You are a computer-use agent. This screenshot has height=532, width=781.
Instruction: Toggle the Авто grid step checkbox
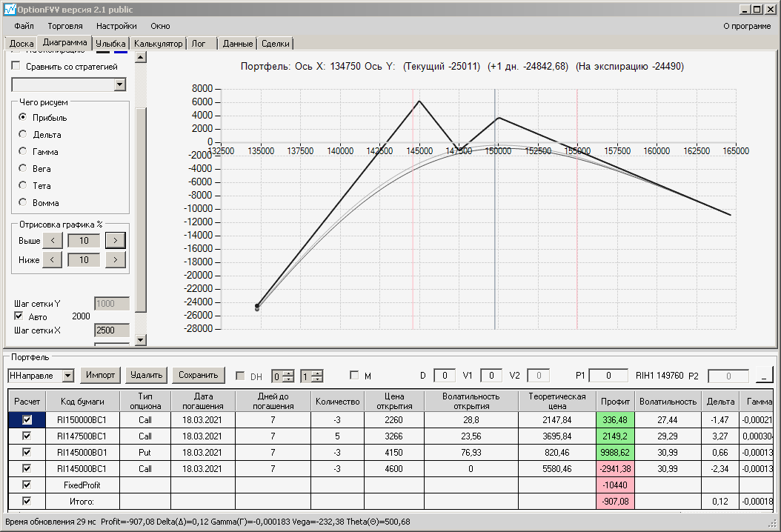19,316
